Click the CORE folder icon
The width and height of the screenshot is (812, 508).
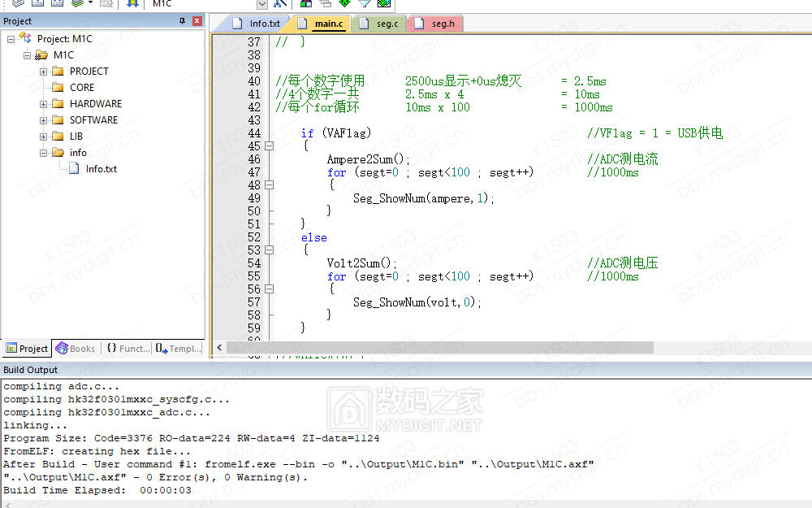58,87
